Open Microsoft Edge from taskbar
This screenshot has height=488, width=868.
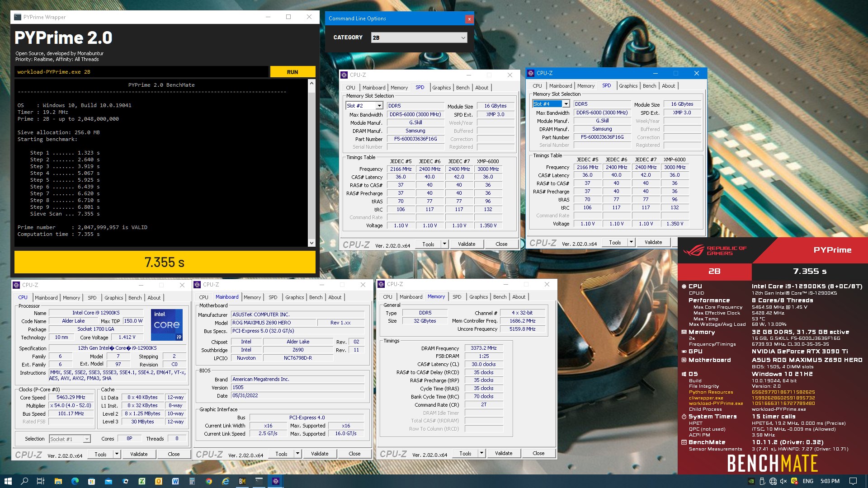[x=75, y=481]
